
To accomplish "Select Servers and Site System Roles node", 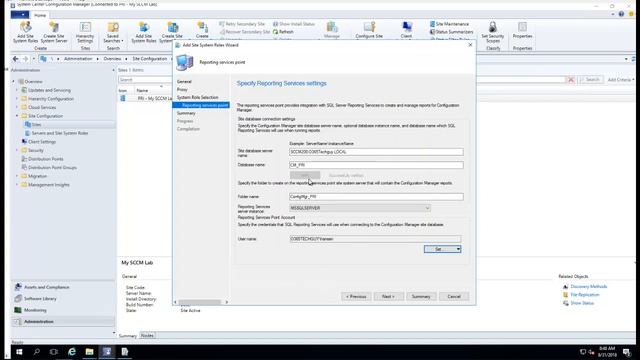I will 60,133.
